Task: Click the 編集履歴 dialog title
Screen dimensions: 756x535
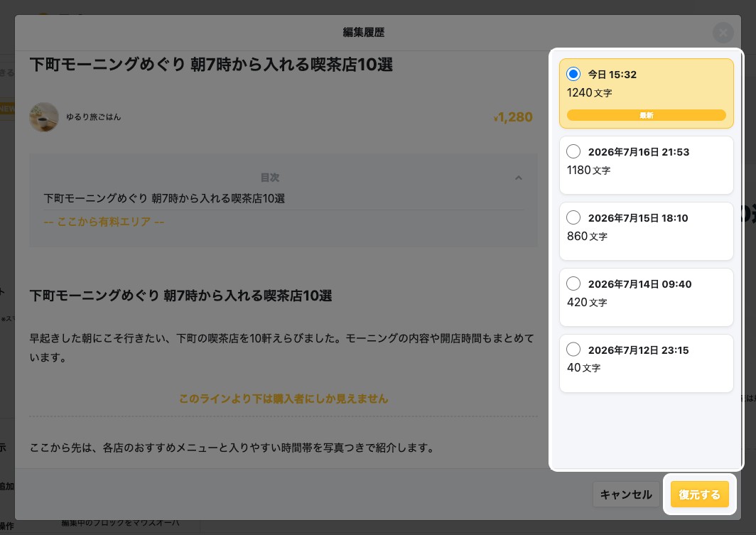Action: coord(364,32)
